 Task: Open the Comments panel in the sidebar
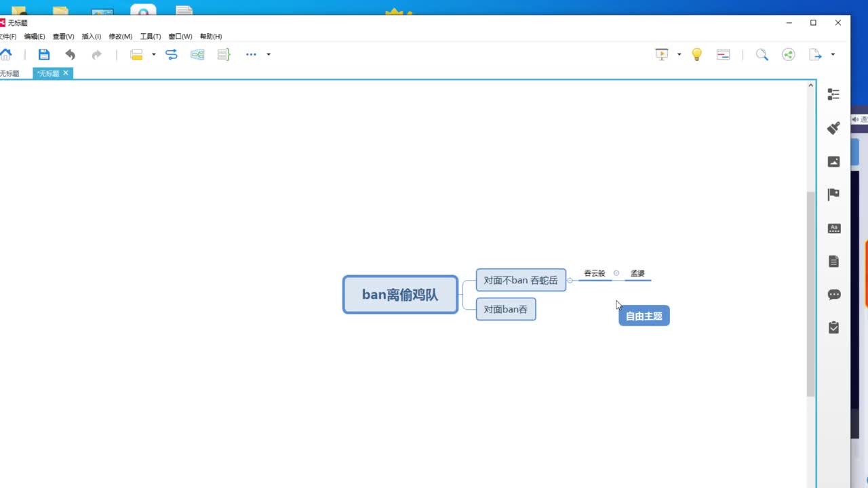coord(833,295)
